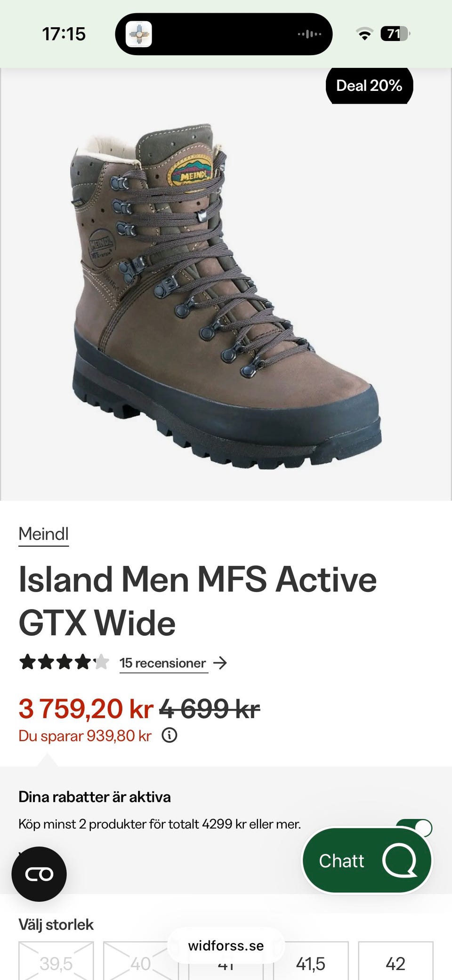Open the round black link widget button
The height and width of the screenshot is (980, 452).
(x=39, y=874)
